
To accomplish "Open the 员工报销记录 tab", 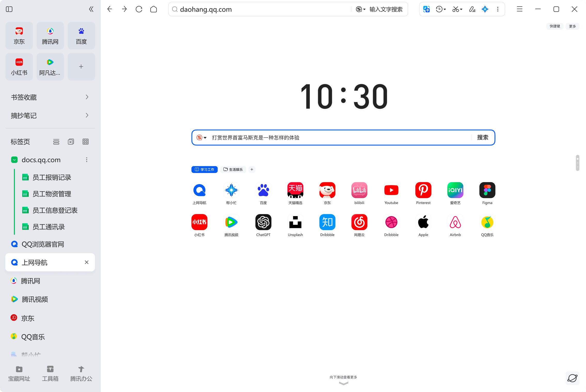I will tap(52, 177).
